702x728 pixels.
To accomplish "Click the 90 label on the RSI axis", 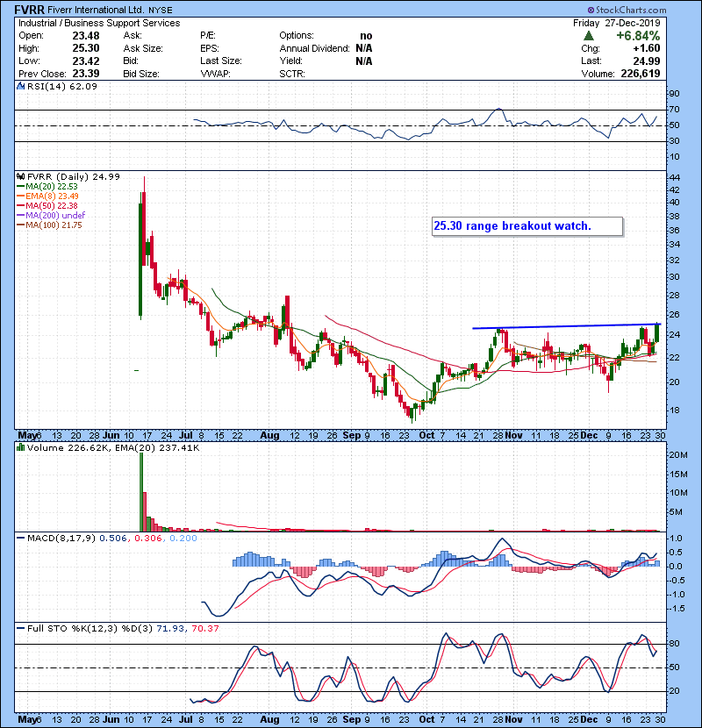I will pos(674,94).
